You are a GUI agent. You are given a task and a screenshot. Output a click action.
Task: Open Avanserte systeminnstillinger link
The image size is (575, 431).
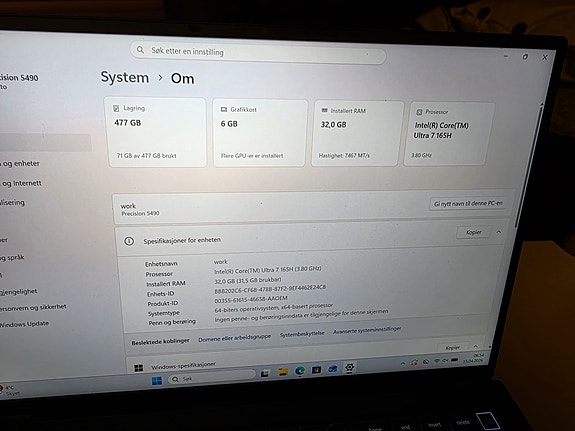click(367, 330)
